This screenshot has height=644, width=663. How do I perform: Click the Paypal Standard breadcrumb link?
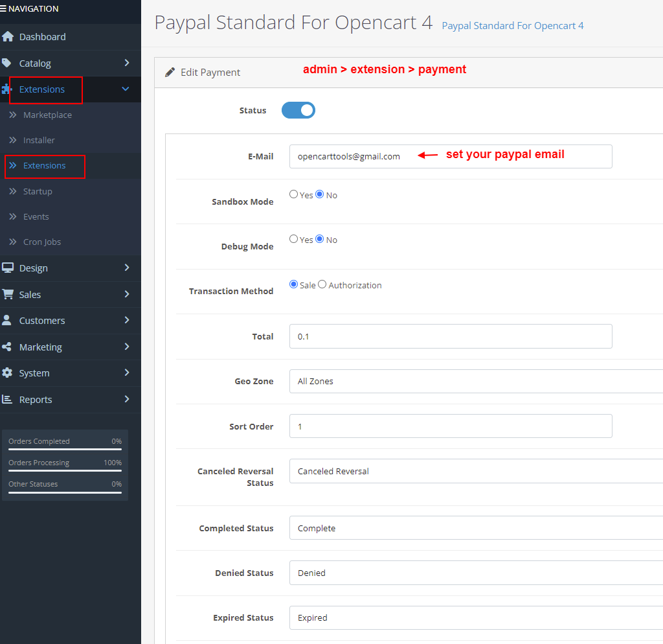tap(513, 26)
